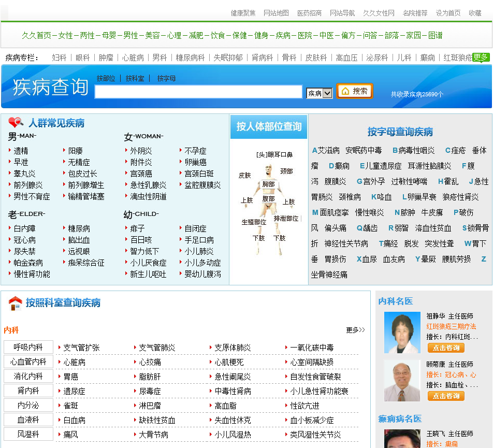The width and height of the screenshot is (493, 448).
Task: Select the 按字母 search tab
Action: tap(166, 78)
